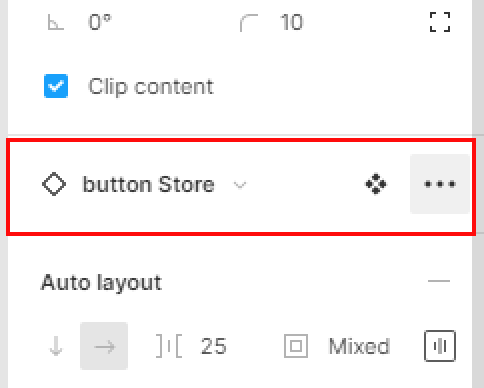
Task: Click the padding icon next to Mixed
Action: tap(296, 346)
